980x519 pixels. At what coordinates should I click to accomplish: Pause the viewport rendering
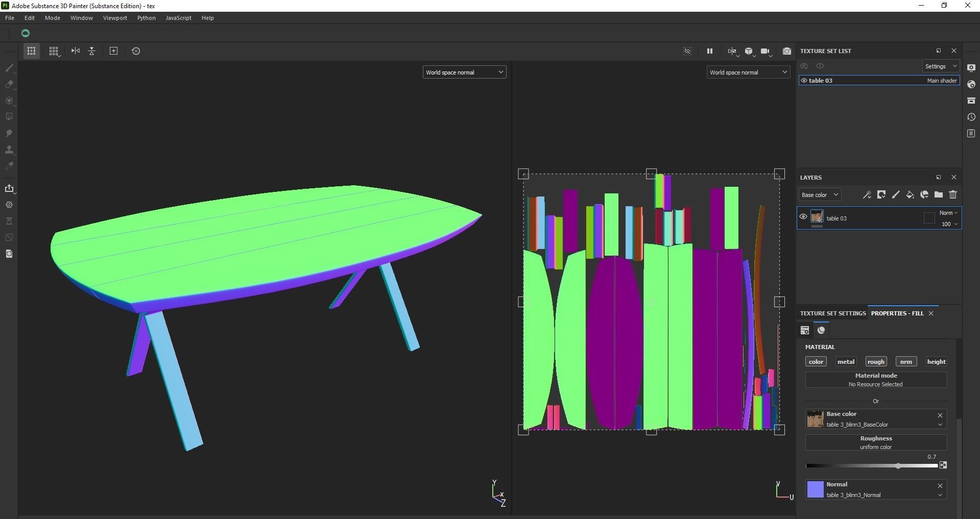tap(709, 51)
